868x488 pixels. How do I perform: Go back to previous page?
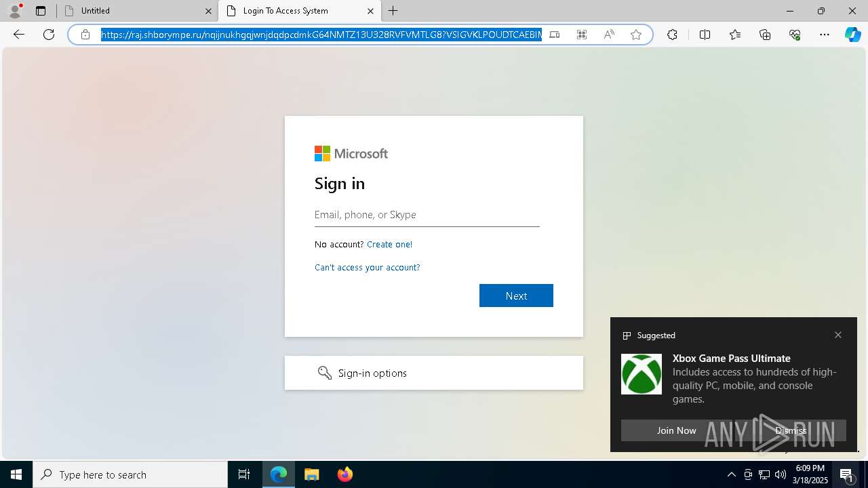pos(19,35)
